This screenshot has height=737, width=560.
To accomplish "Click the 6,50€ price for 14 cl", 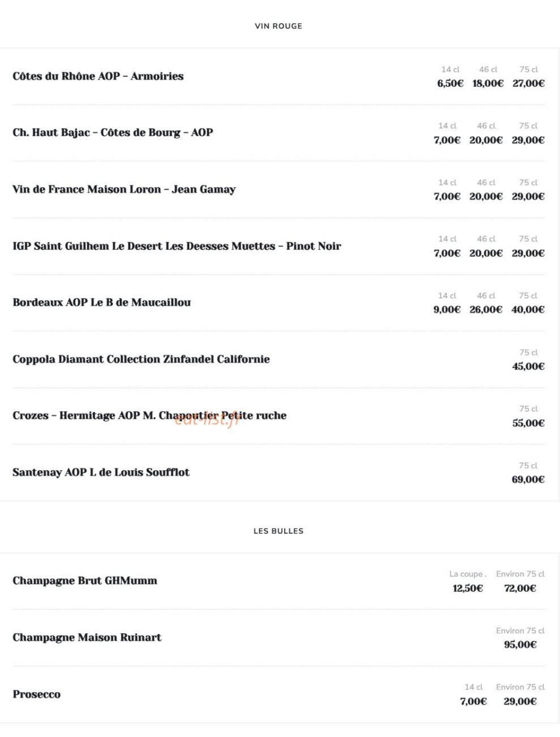I will pyautogui.click(x=450, y=83).
